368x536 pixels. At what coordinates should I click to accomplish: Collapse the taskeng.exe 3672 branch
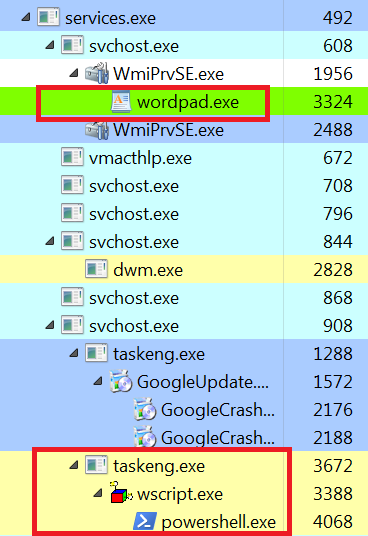[74, 466]
